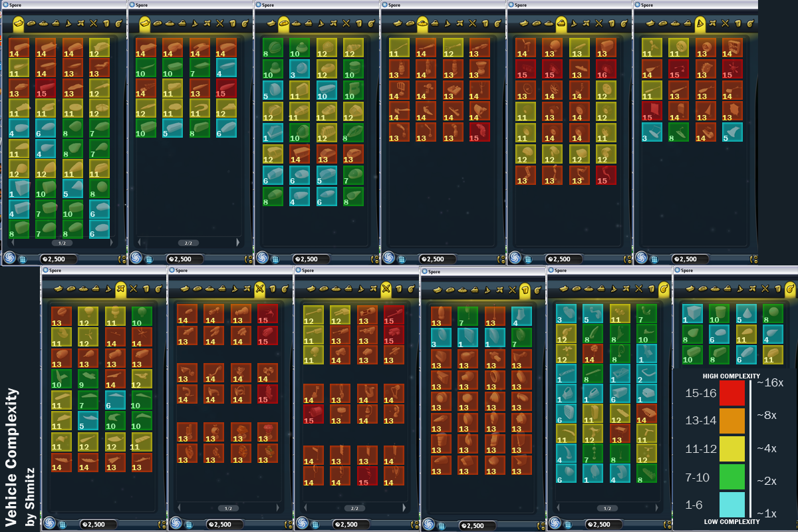
Task: Click 1/2 page indicator in the crossed-swords window
Action: [227, 508]
